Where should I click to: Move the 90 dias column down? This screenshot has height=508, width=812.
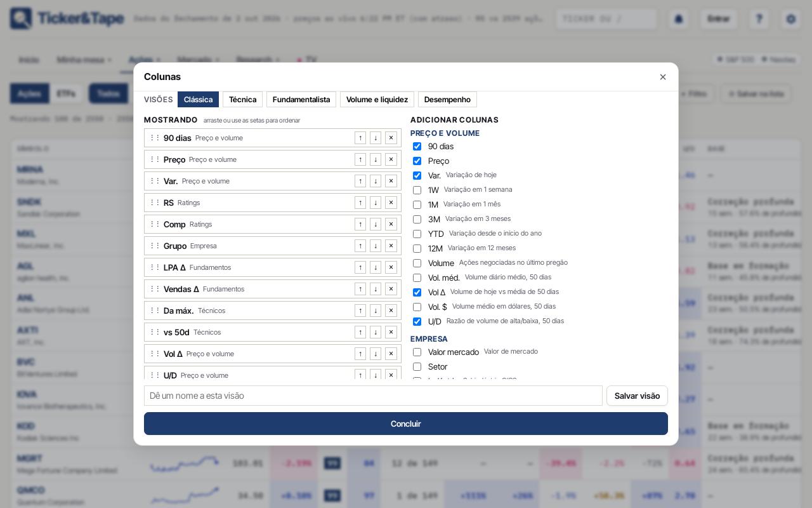(376, 138)
